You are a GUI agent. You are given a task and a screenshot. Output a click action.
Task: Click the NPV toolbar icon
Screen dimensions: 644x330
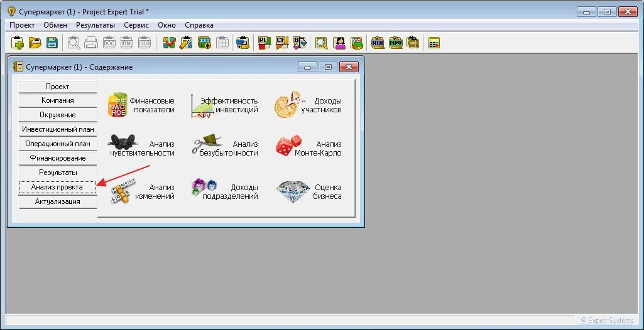(x=396, y=43)
